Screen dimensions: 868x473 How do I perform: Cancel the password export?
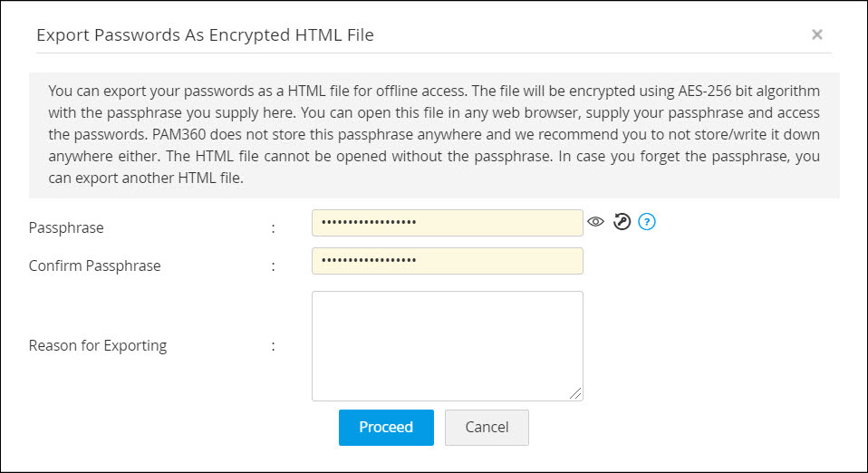tap(487, 428)
